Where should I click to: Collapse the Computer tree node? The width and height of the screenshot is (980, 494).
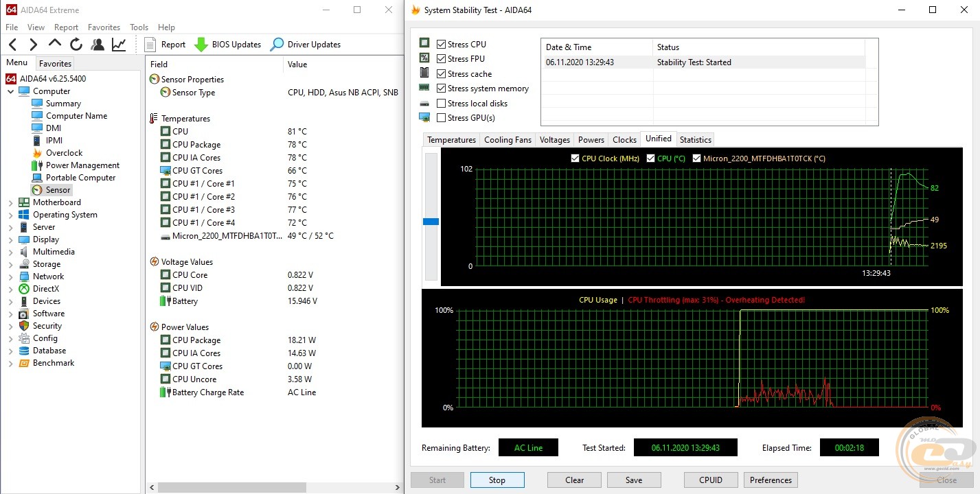tap(10, 91)
